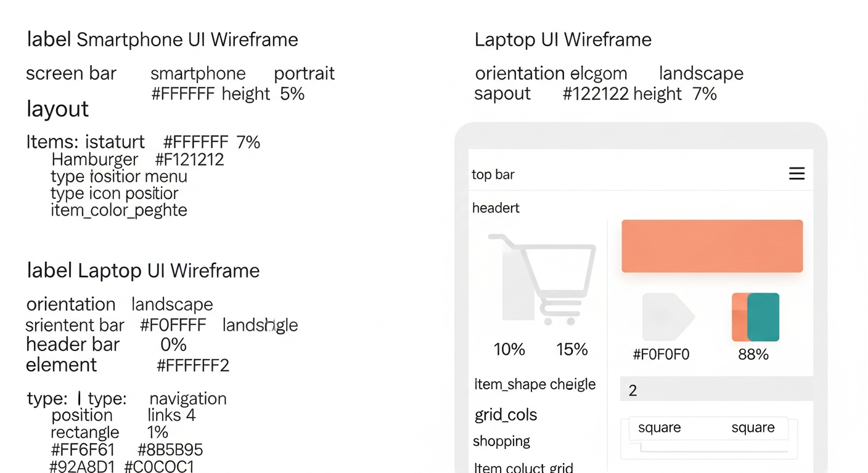Click the large orange banner rectangle

click(712, 246)
